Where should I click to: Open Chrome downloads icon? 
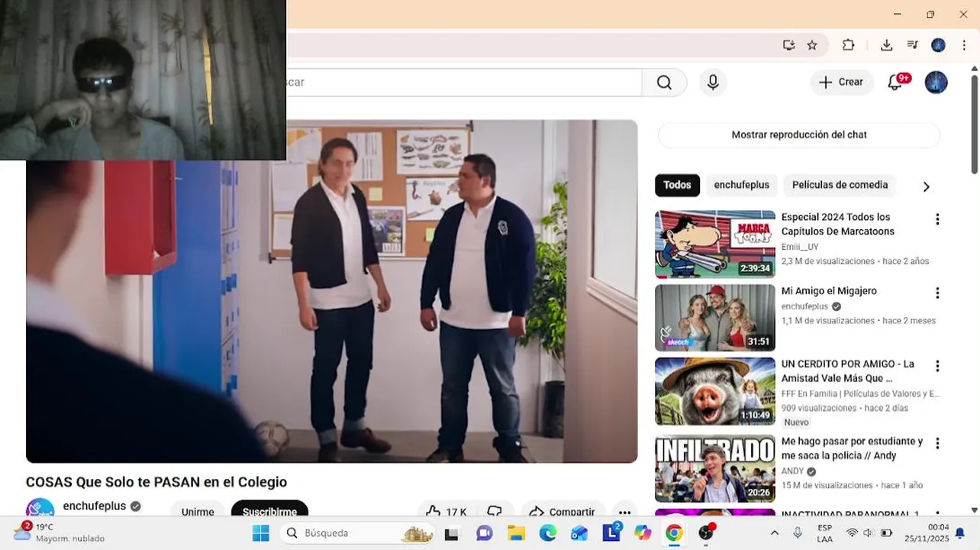click(886, 45)
